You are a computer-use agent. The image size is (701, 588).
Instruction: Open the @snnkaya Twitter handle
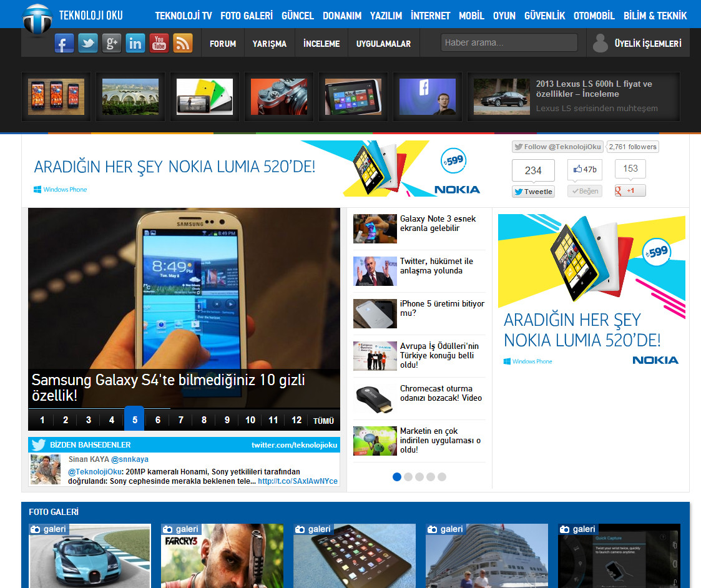(x=130, y=459)
